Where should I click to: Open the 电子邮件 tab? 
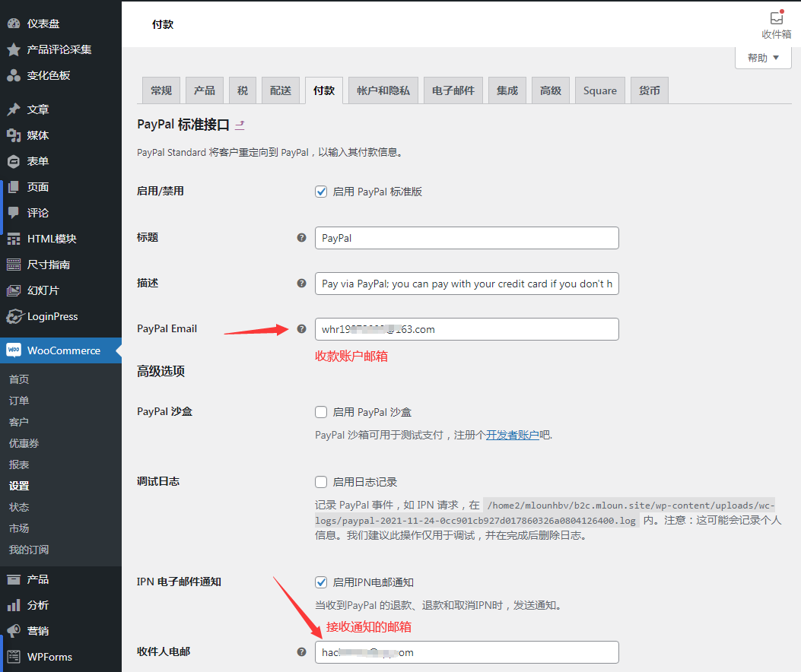(x=453, y=90)
